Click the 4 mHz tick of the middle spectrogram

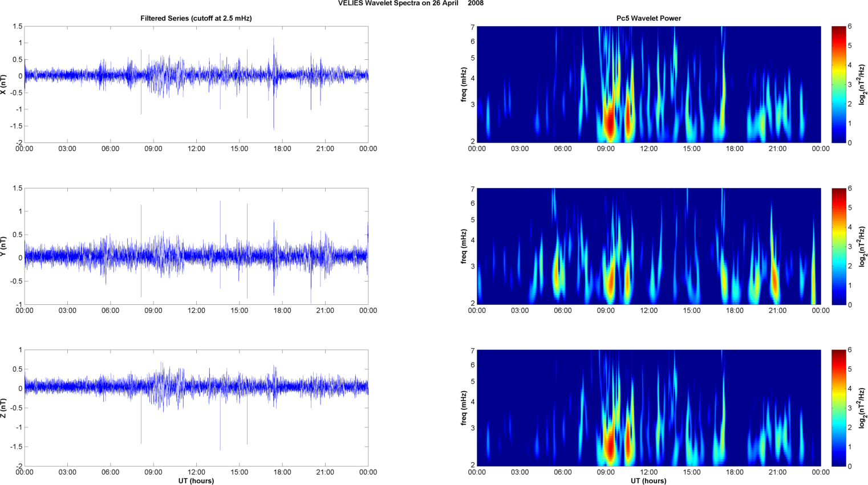click(473, 241)
